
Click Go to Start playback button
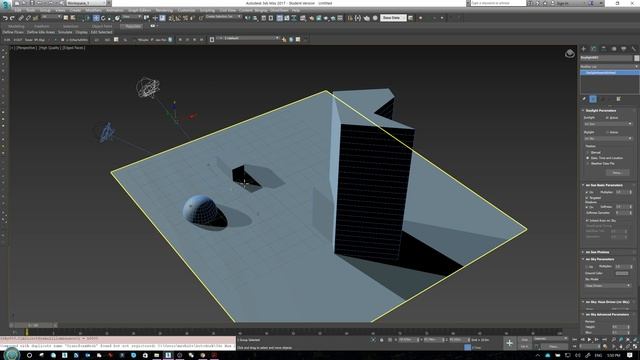(575, 340)
